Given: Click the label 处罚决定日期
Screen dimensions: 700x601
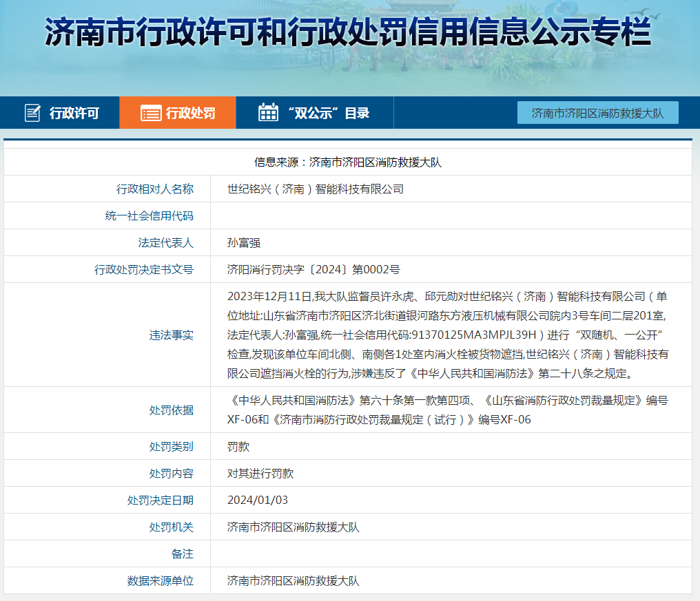Looking at the screenshot, I should tap(161, 500).
